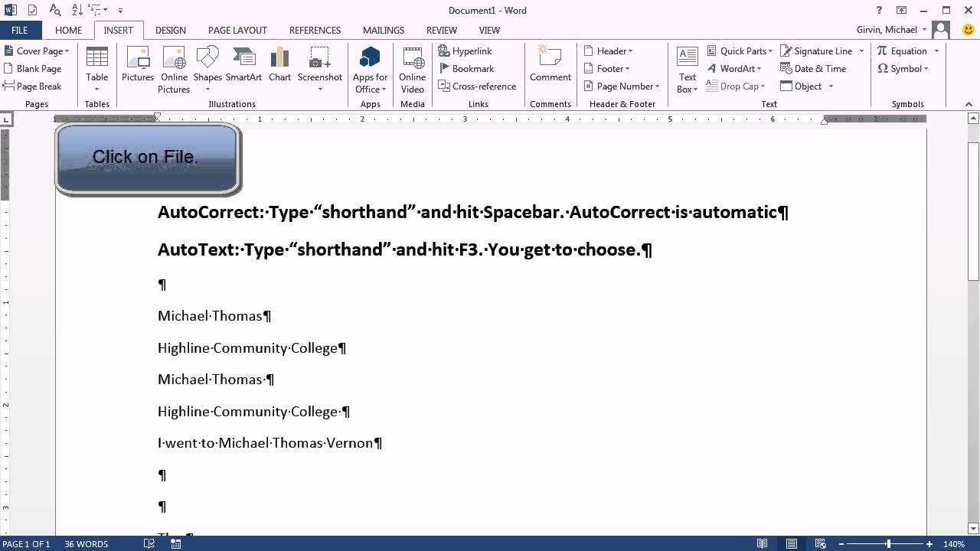Open the Signature Line dropdown arrow
Screen dimensions: 980x551
861,51
